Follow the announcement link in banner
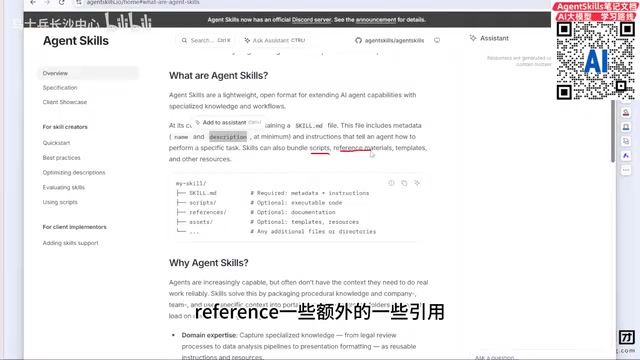This screenshot has height=360, width=640. 376,20
